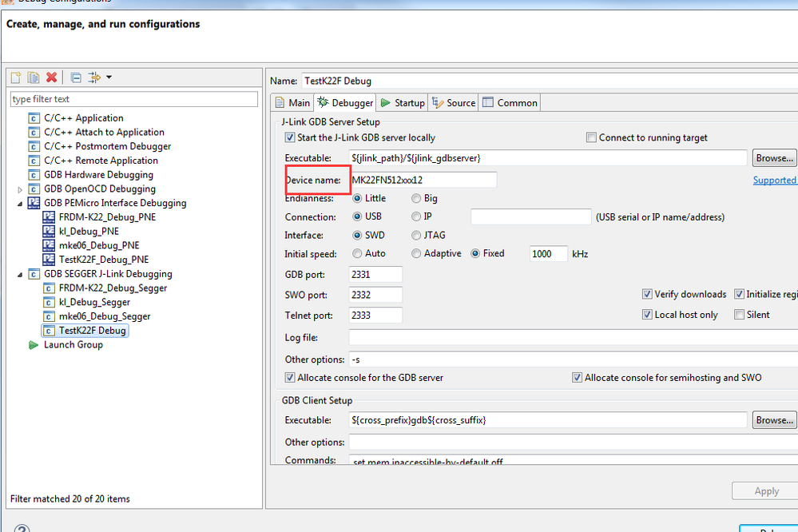
Task: Select Little endianness radio button
Action: tap(357, 199)
